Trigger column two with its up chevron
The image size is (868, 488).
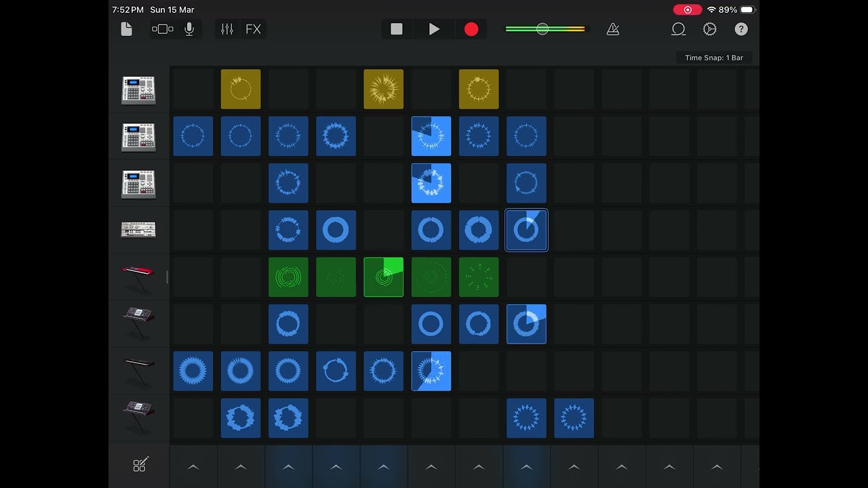pos(241,467)
